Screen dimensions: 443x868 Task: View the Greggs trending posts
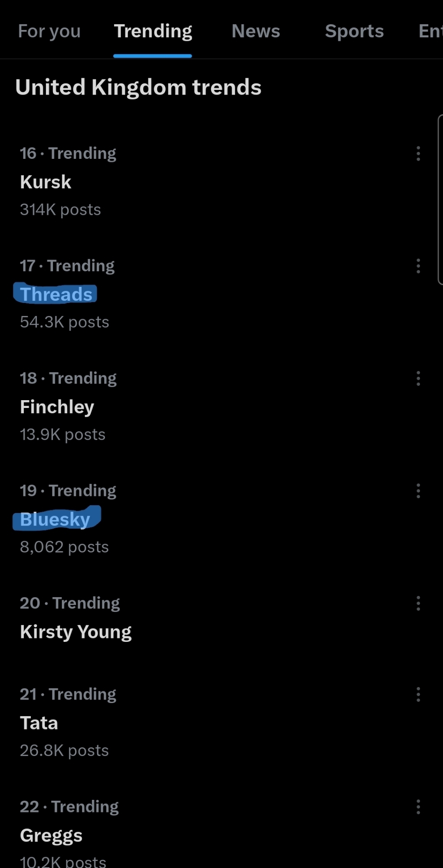[51, 835]
